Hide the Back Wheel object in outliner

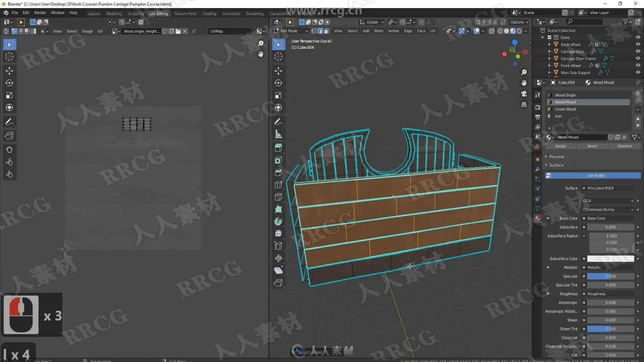click(638, 44)
